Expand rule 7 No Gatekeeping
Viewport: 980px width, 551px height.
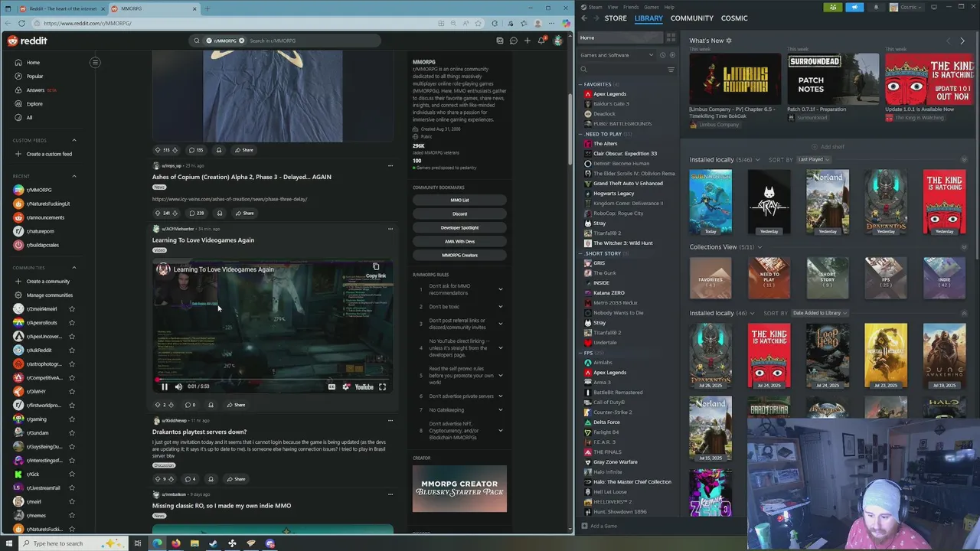point(501,410)
